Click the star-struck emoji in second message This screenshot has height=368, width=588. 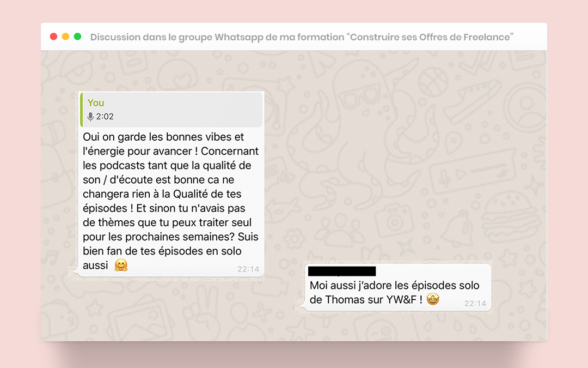433,299
